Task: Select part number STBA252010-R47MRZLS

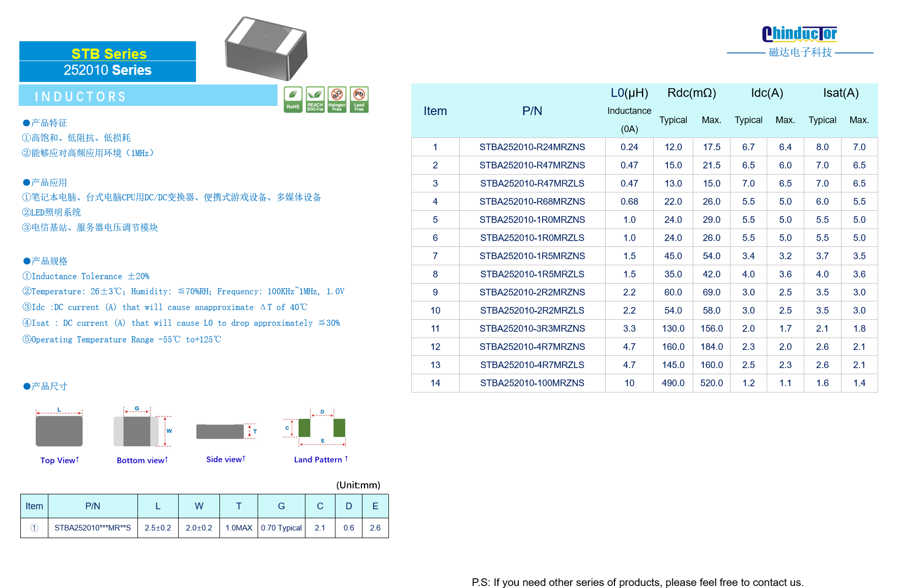Action: pyautogui.click(x=532, y=183)
